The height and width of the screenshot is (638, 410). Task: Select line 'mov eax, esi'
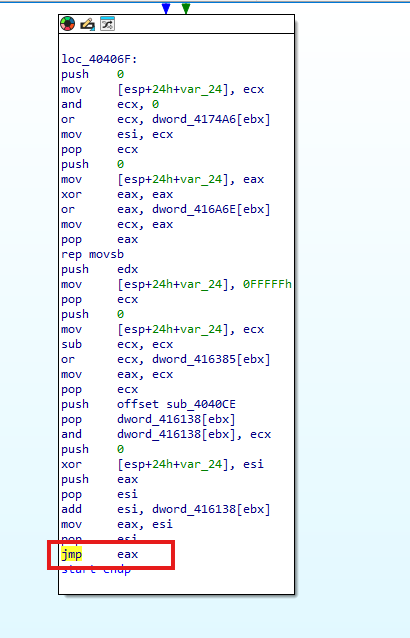pos(117,524)
